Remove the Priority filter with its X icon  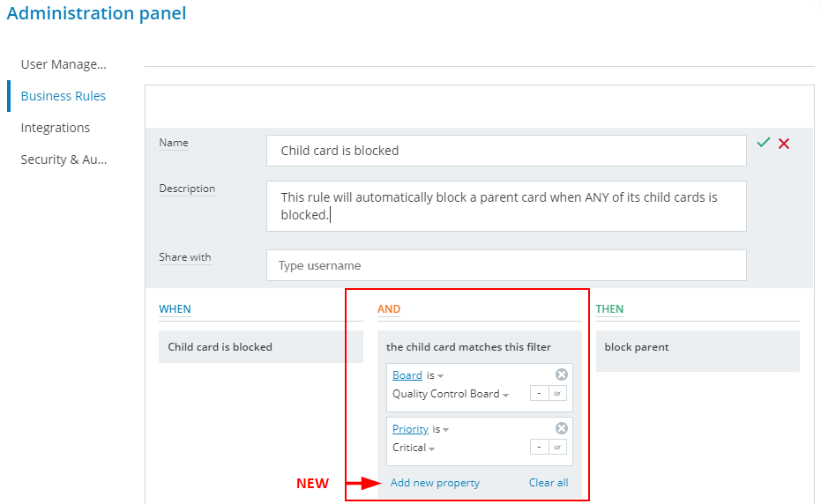click(x=562, y=428)
